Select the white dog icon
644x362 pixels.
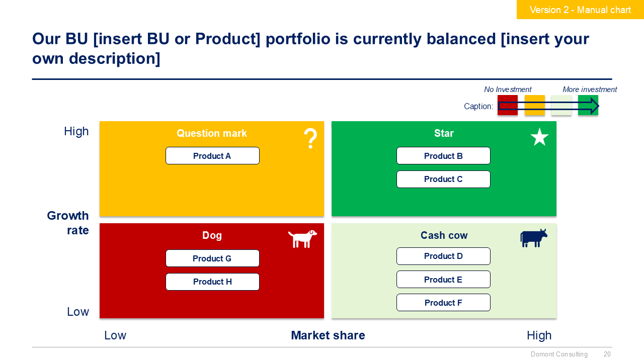tap(302, 239)
